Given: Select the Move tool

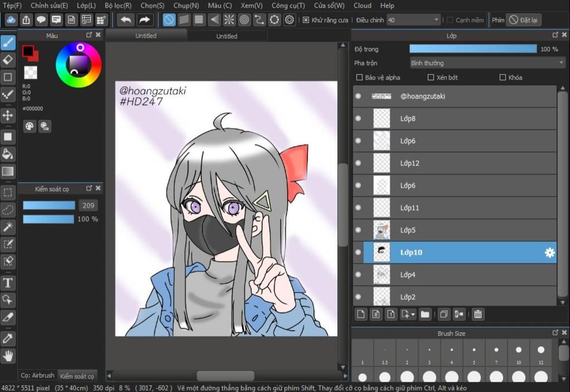Looking at the screenshot, I should coord(8,116).
